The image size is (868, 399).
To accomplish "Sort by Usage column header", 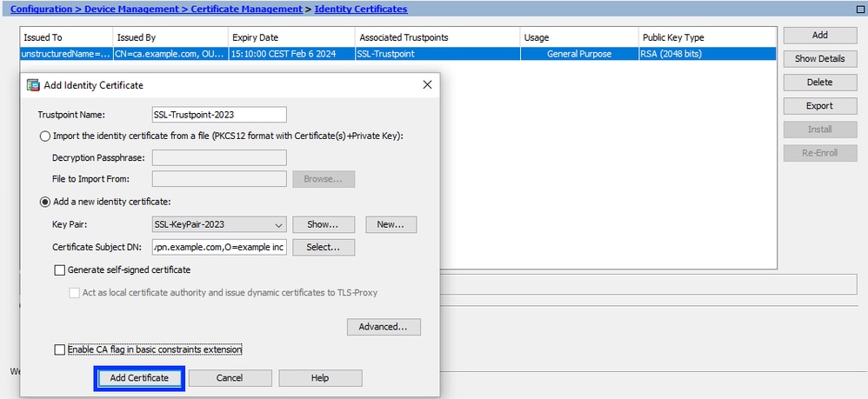I will [x=579, y=37].
